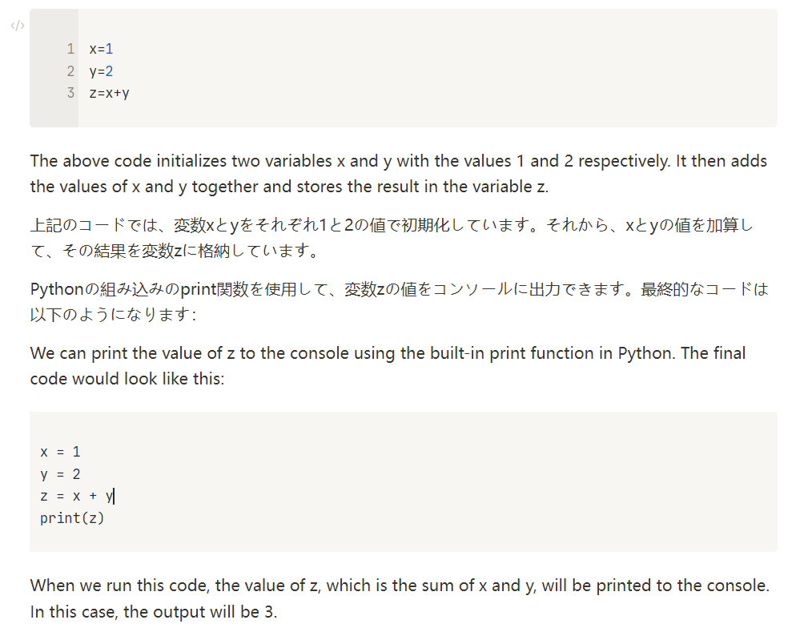Click line number 2 in the gutter
Screen dimensions: 812x644
coord(70,71)
